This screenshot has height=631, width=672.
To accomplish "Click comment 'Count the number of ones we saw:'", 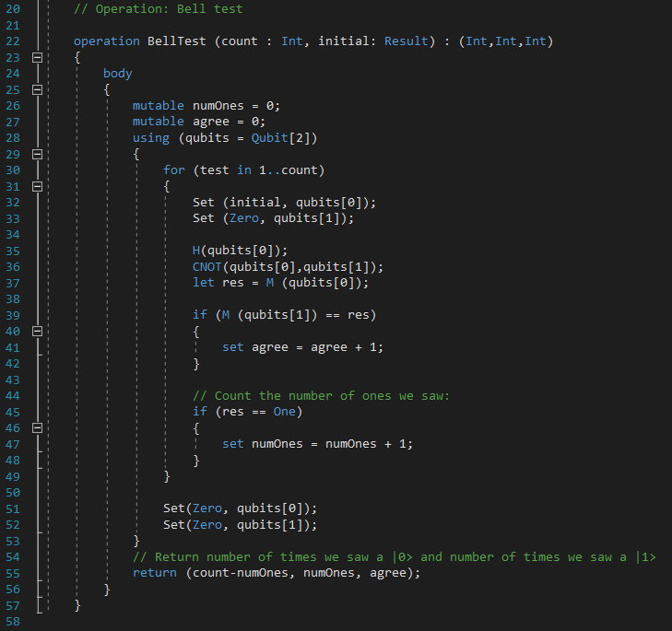I will (x=332, y=396).
